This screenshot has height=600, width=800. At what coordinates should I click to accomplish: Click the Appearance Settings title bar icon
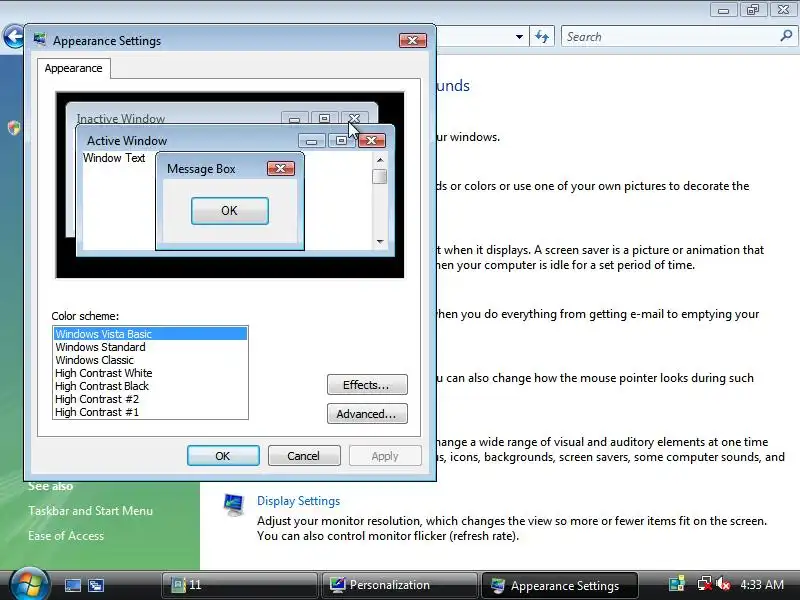(39, 40)
